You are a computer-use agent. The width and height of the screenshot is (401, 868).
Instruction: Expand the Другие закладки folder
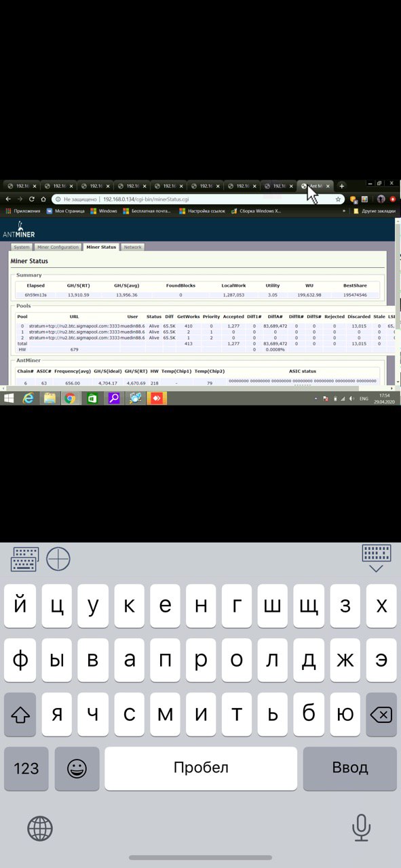pos(375,211)
